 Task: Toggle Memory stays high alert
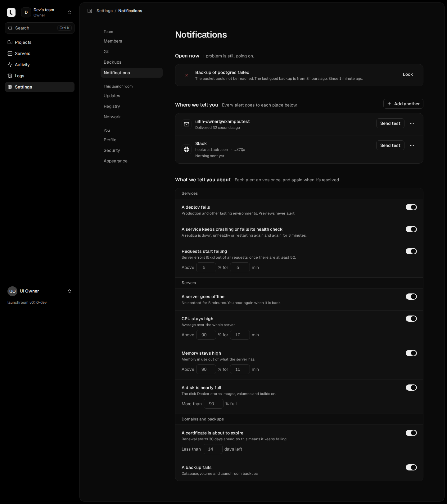click(411, 353)
